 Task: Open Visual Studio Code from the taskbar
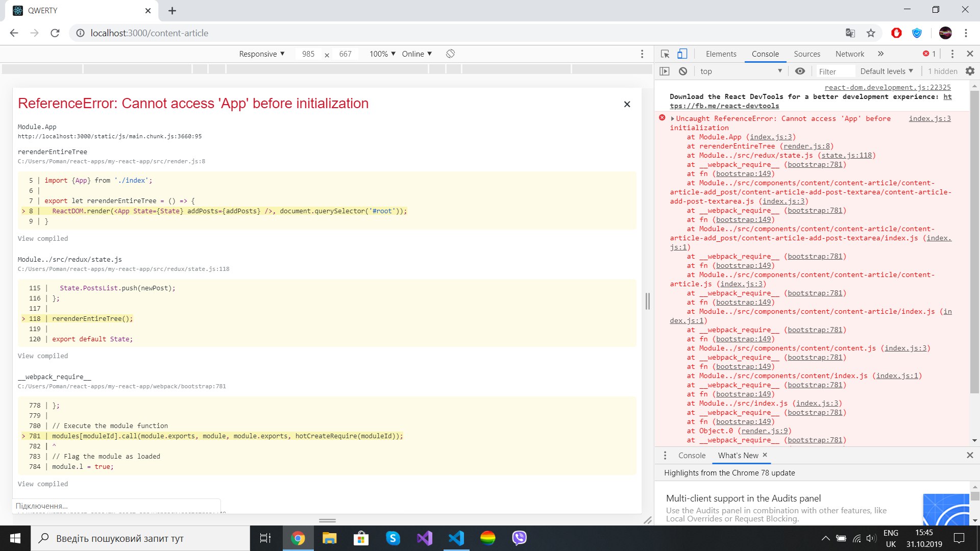[x=456, y=538]
